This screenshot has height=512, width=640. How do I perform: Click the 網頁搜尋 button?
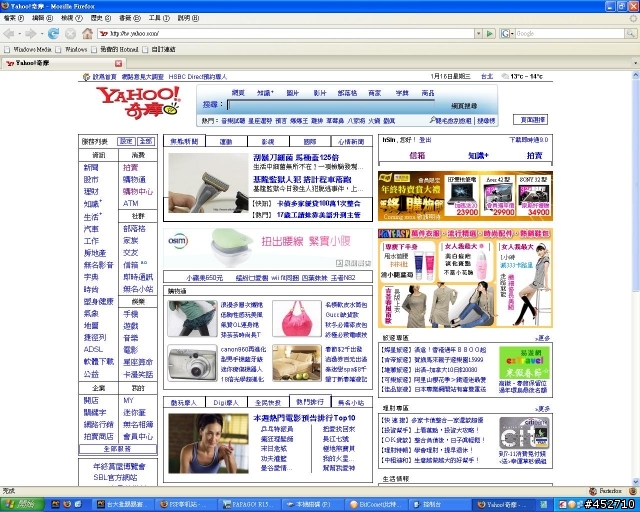pyautogui.click(x=464, y=106)
